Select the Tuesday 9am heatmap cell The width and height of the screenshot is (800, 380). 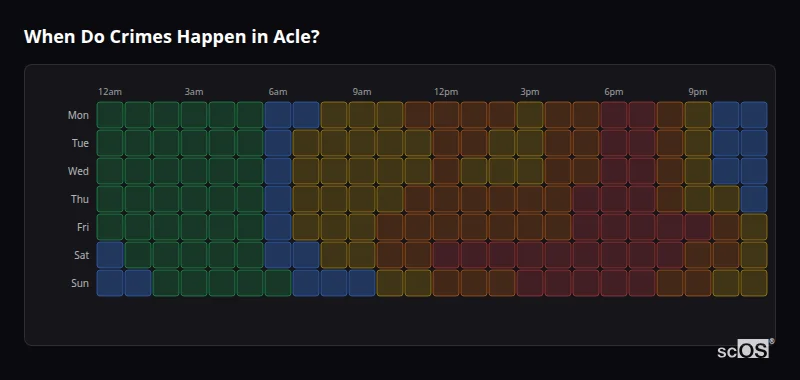click(x=362, y=143)
